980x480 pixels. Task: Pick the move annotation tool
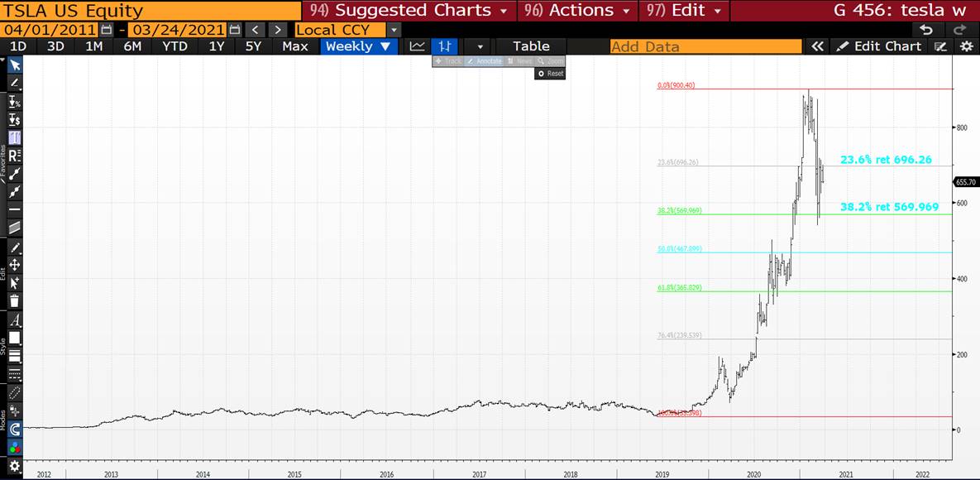pos(15,265)
